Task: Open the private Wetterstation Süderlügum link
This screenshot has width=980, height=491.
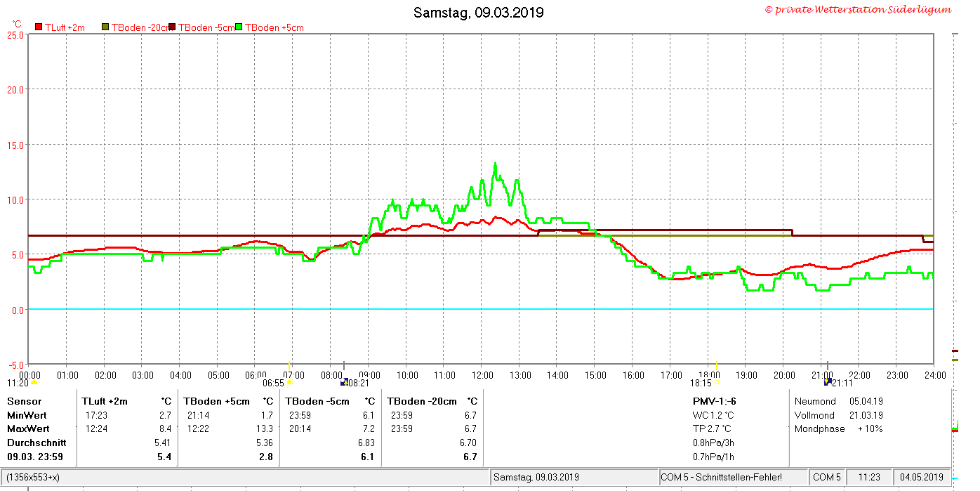Action: click(858, 10)
